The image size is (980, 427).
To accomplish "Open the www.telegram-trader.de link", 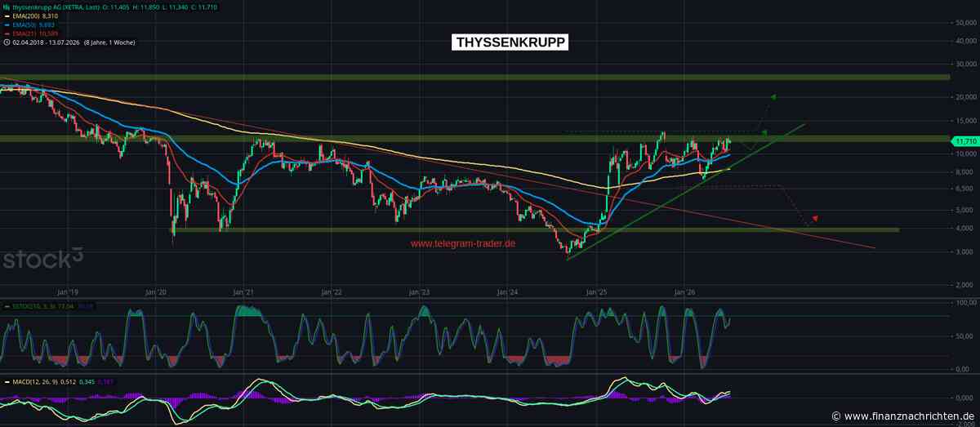I will point(463,243).
